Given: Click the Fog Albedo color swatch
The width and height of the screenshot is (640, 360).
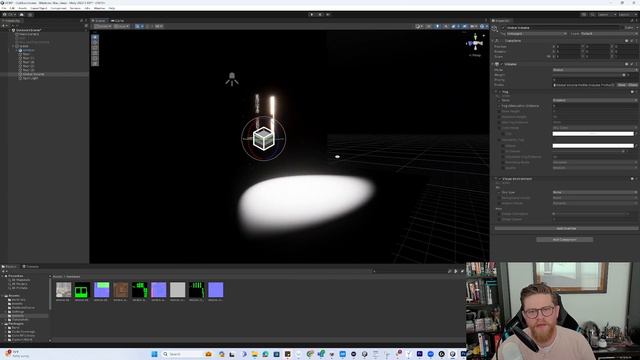Looking at the screenshot, I should pos(593,146).
